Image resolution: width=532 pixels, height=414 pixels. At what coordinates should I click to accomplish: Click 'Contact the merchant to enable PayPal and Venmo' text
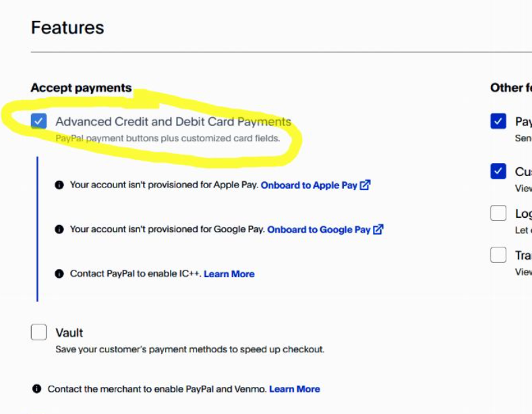[157, 389]
